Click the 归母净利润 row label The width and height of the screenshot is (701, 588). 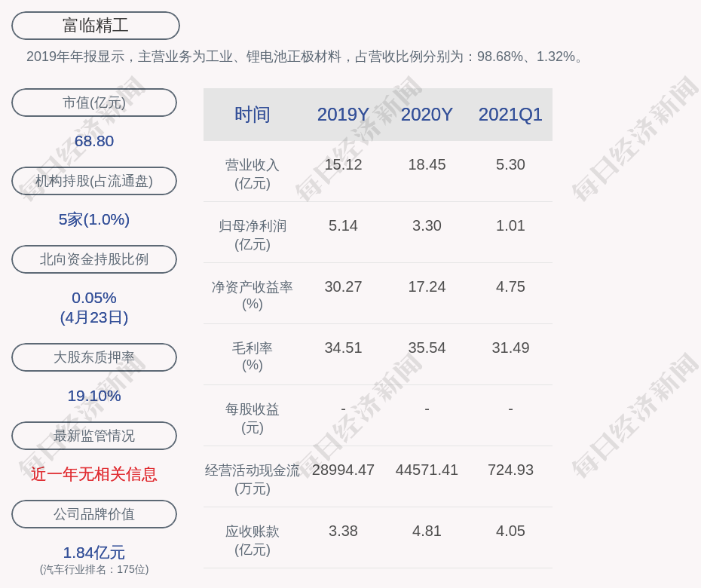253,235
